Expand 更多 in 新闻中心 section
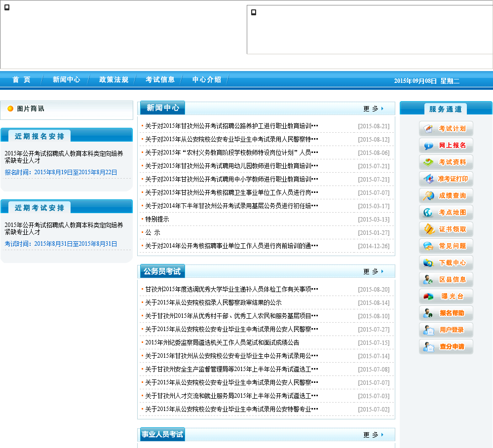The width and height of the screenshot is (493, 448). coord(373,109)
